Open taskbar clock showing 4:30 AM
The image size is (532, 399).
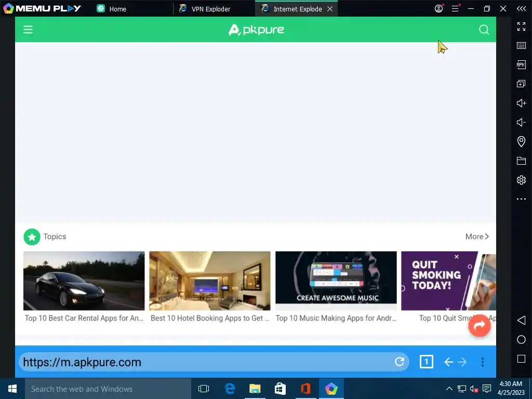[x=511, y=389]
